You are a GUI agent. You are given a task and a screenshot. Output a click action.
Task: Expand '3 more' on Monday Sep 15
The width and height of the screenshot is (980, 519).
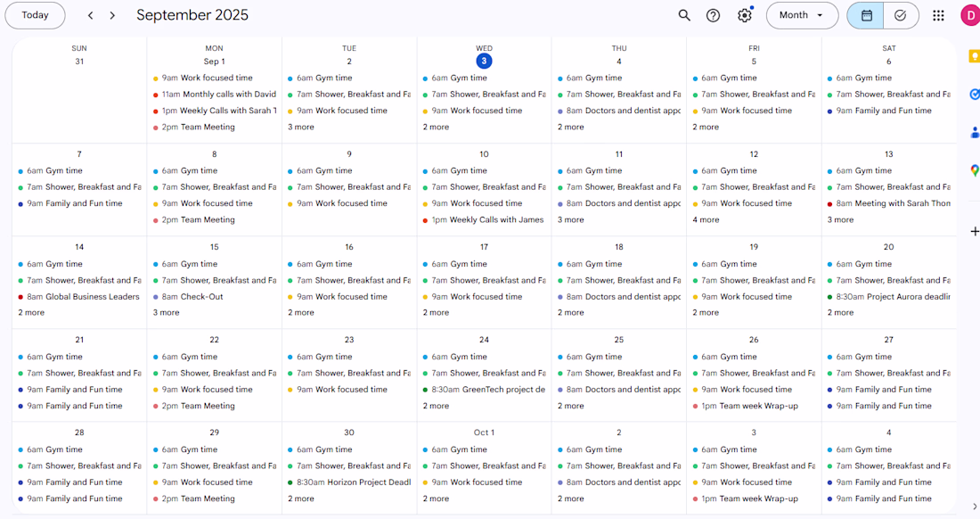166,313
